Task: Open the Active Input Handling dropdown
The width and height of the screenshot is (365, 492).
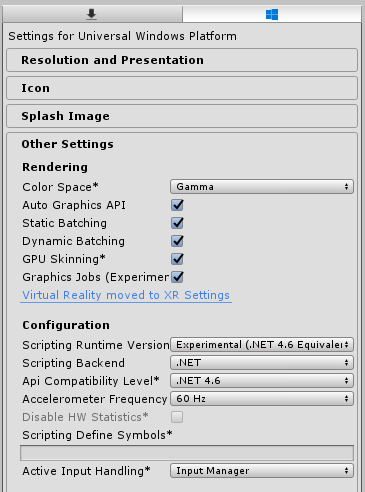Action: click(262, 471)
